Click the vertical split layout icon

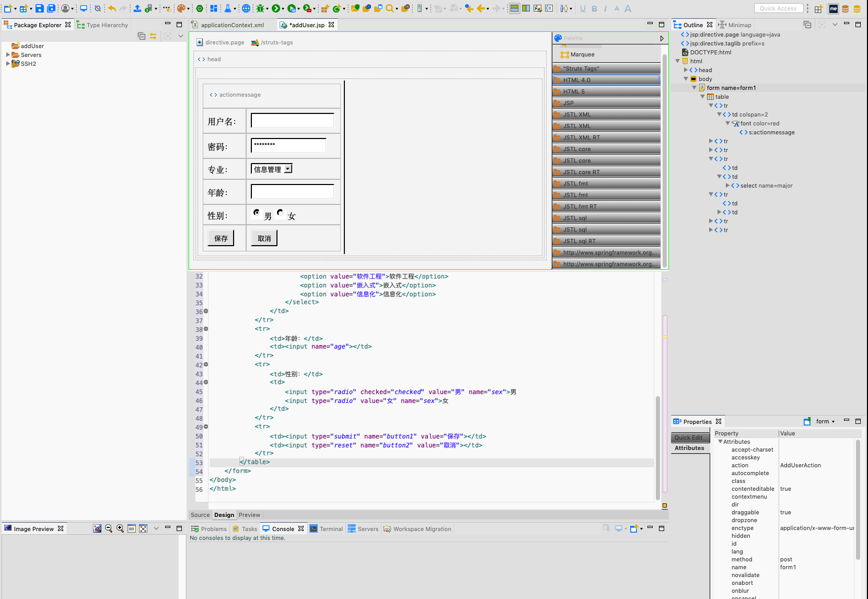click(526, 8)
